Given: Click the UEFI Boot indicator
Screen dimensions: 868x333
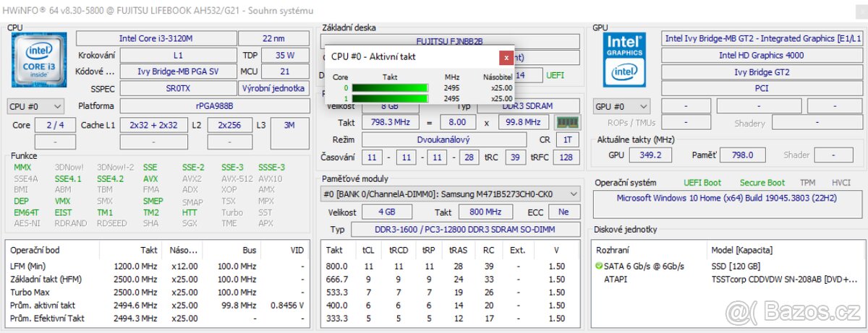Looking at the screenshot, I should (702, 183).
